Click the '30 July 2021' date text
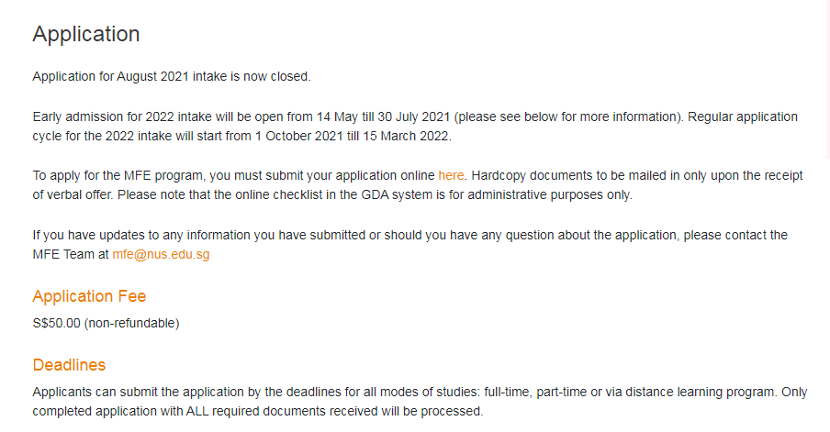 click(413, 116)
